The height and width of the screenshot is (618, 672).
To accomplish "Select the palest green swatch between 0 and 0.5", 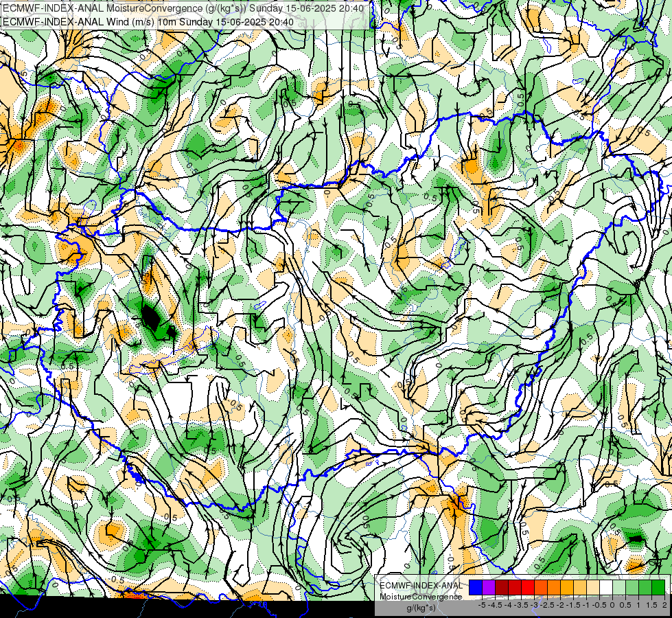I will click(619, 588).
